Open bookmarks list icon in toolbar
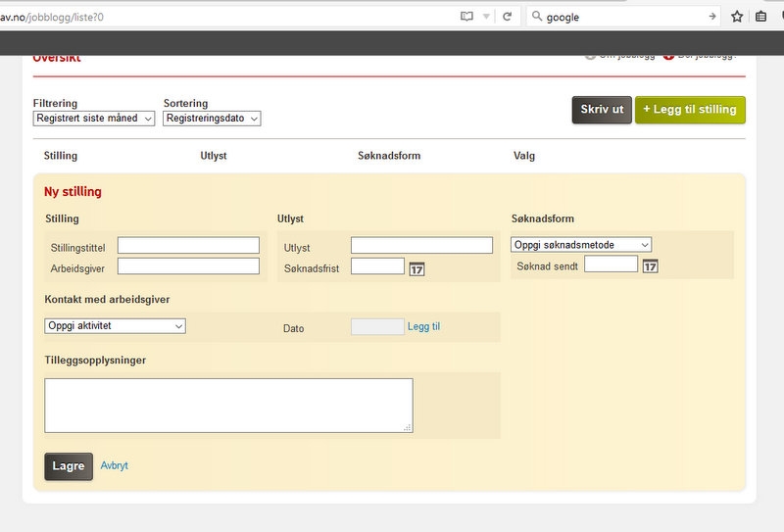The image size is (784, 532). pos(760,17)
